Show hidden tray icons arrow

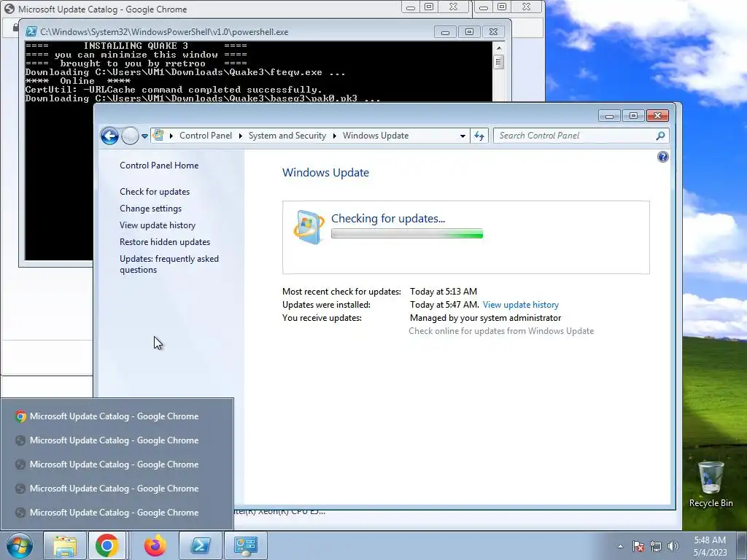tap(620, 547)
